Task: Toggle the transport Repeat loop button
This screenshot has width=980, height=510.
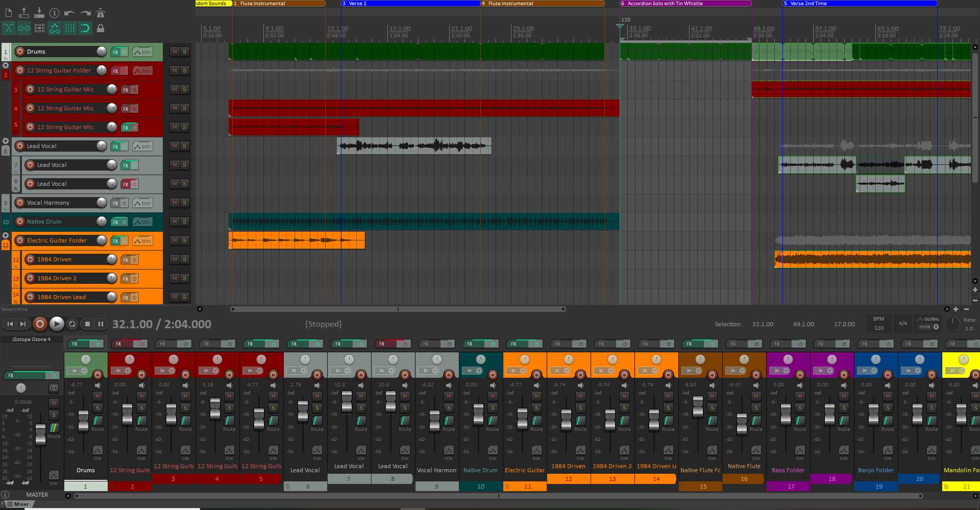Action: [x=72, y=324]
